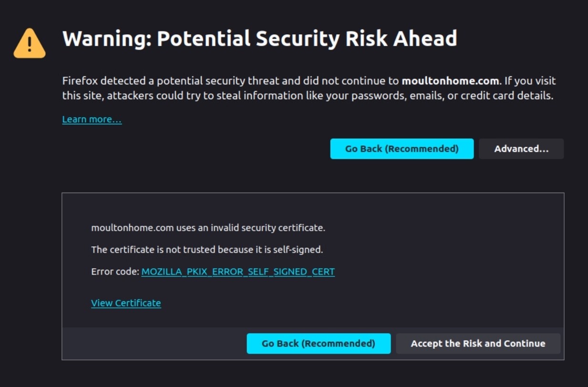This screenshot has height=387, width=588.
Task: Click the bold moultonhome.com domain text
Action: 450,81
